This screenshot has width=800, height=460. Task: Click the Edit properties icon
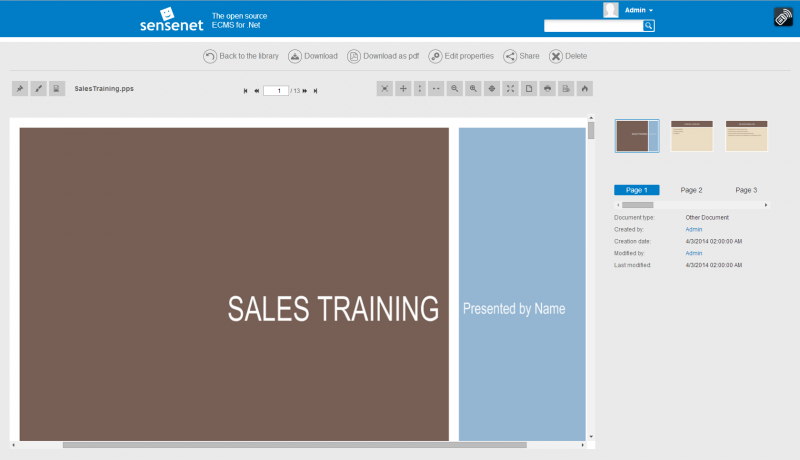[x=435, y=56]
